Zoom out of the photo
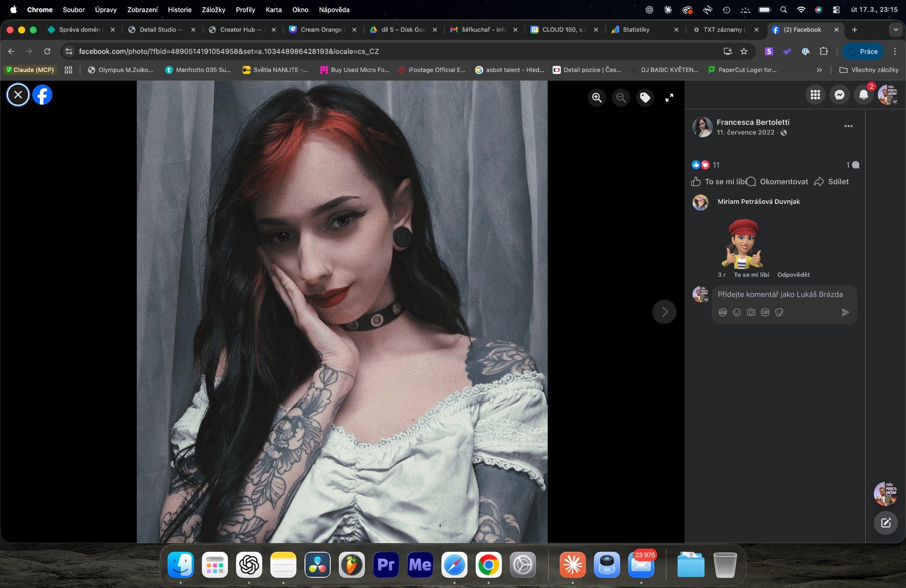This screenshot has width=906, height=588. coord(621,97)
